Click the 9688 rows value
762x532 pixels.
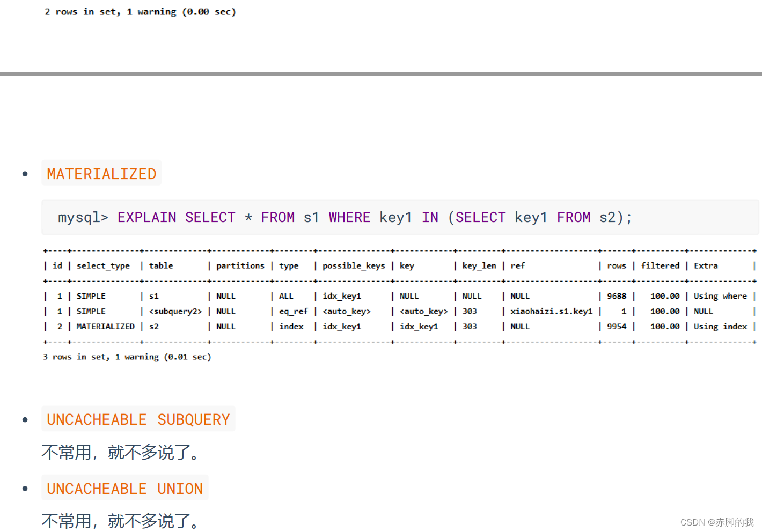(x=617, y=296)
